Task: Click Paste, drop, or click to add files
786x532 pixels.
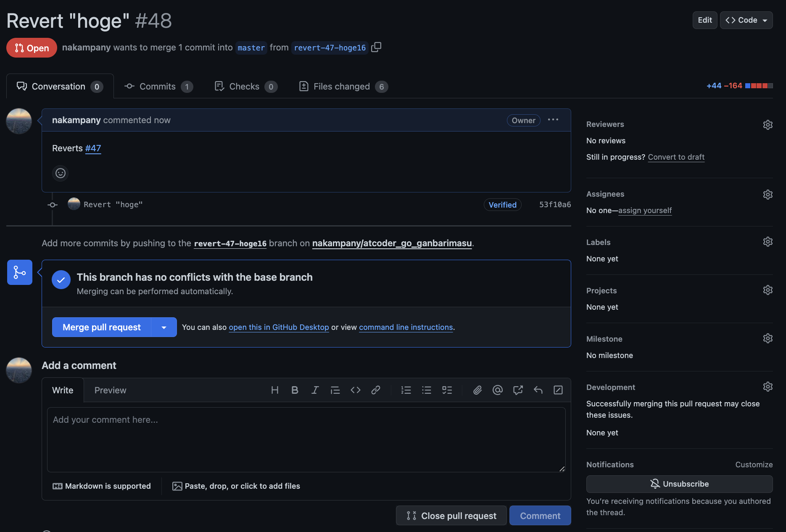Action: [x=236, y=486]
